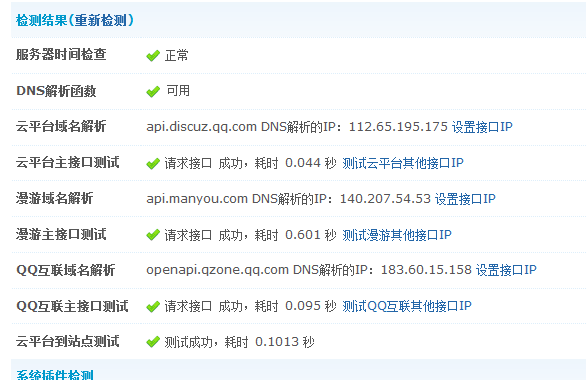Click the 0.095 秒 timing result
Screen dimensions: 586x380
(x=311, y=306)
